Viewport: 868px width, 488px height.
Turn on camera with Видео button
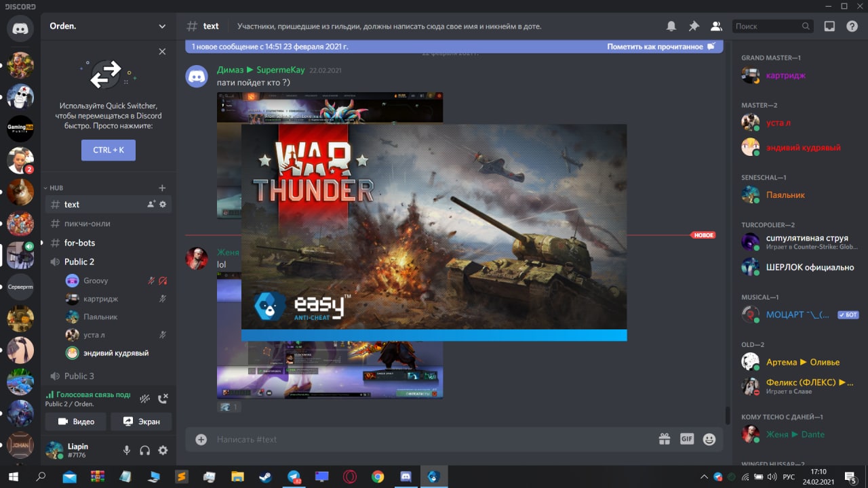pyautogui.click(x=76, y=422)
